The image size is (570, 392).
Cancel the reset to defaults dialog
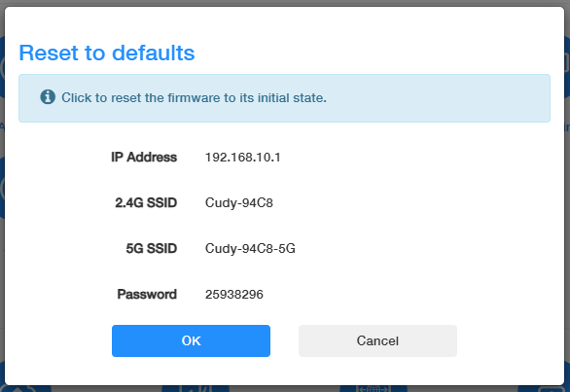(377, 340)
